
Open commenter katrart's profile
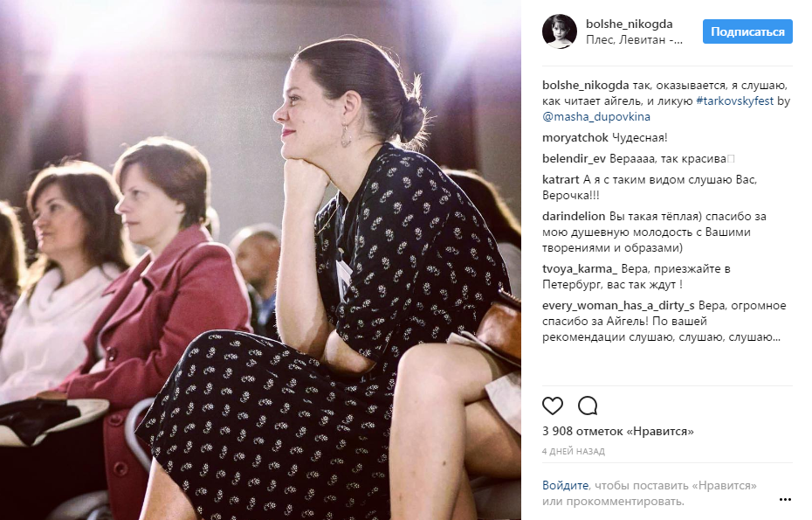click(x=561, y=180)
